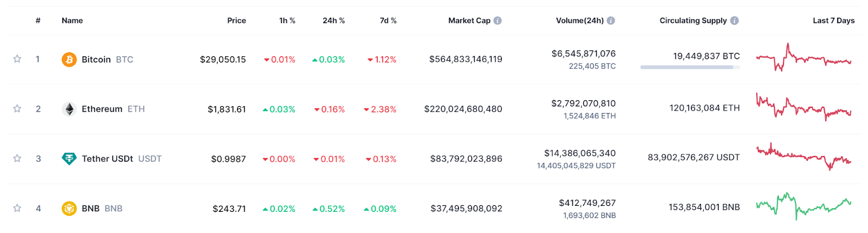Image resolution: width=868 pixels, height=233 pixels.
Task: Open Circulating Supply info tooltip icon
Action: click(x=734, y=21)
